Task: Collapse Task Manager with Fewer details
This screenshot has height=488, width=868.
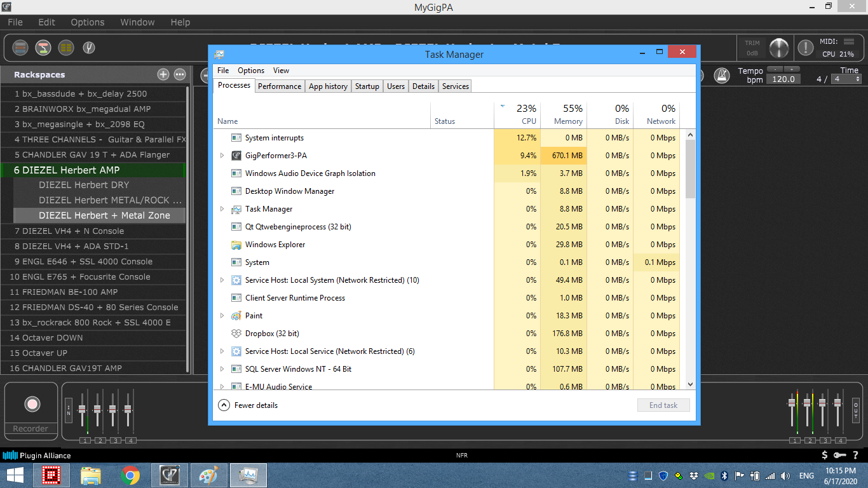Action: click(248, 405)
